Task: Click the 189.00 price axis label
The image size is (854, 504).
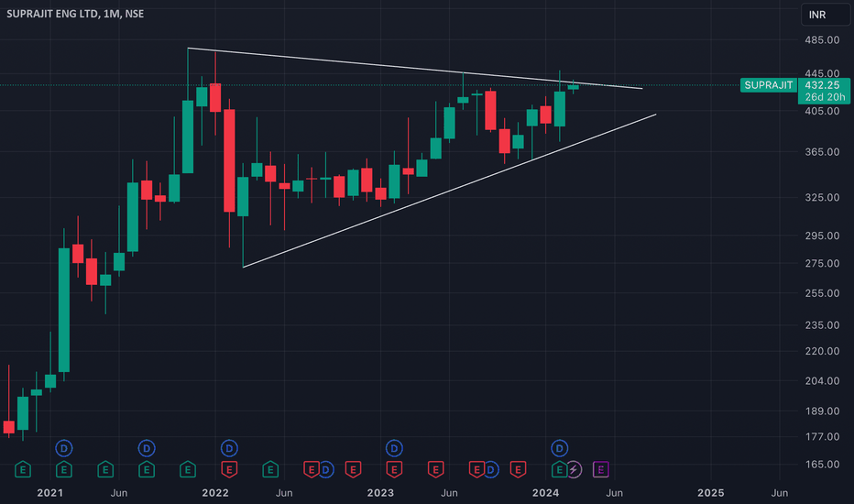Action: (823, 411)
